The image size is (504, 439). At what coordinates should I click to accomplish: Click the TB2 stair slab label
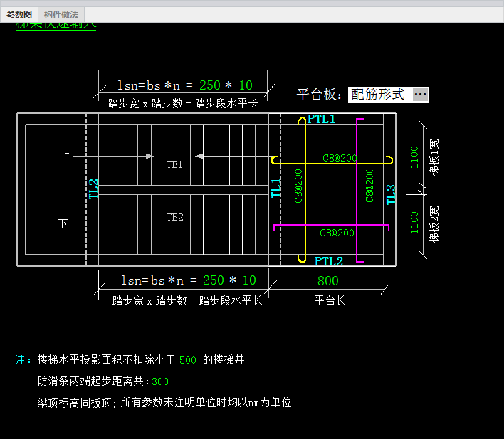click(x=174, y=217)
